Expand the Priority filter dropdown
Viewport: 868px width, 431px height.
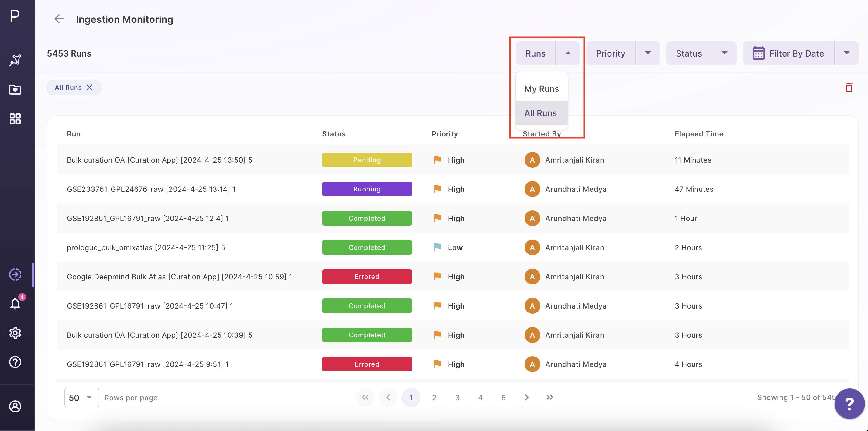click(648, 53)
